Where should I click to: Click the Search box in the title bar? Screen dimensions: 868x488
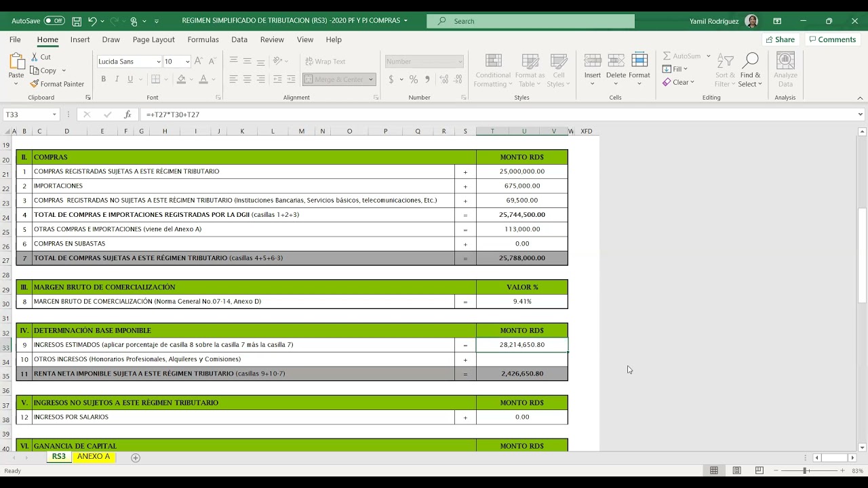pos(530,21)
